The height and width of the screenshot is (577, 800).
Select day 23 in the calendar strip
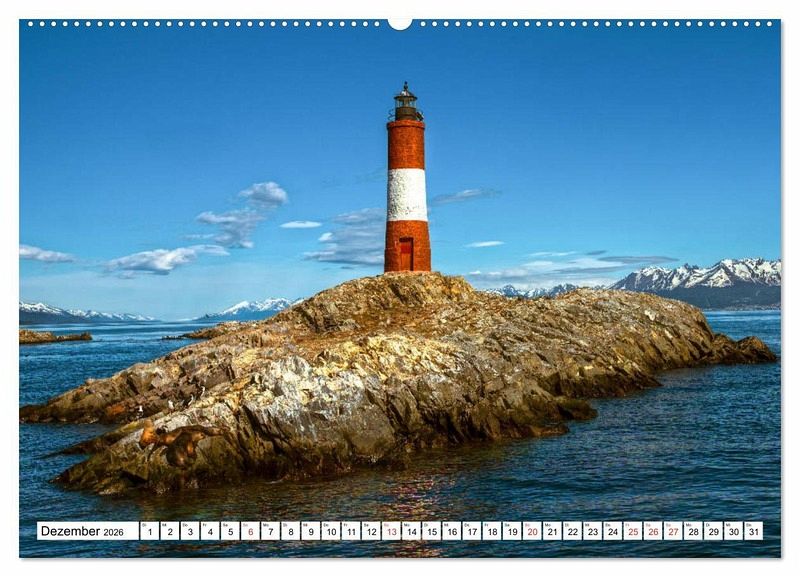[593, 531]
